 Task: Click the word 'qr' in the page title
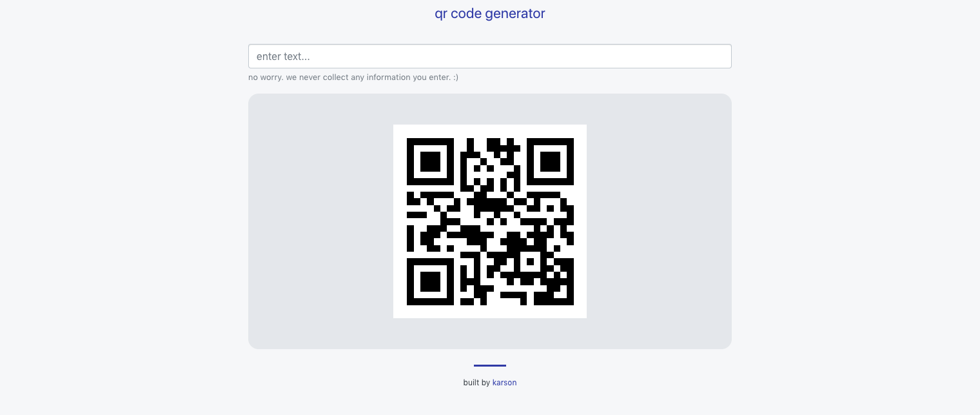coord(441,14)
